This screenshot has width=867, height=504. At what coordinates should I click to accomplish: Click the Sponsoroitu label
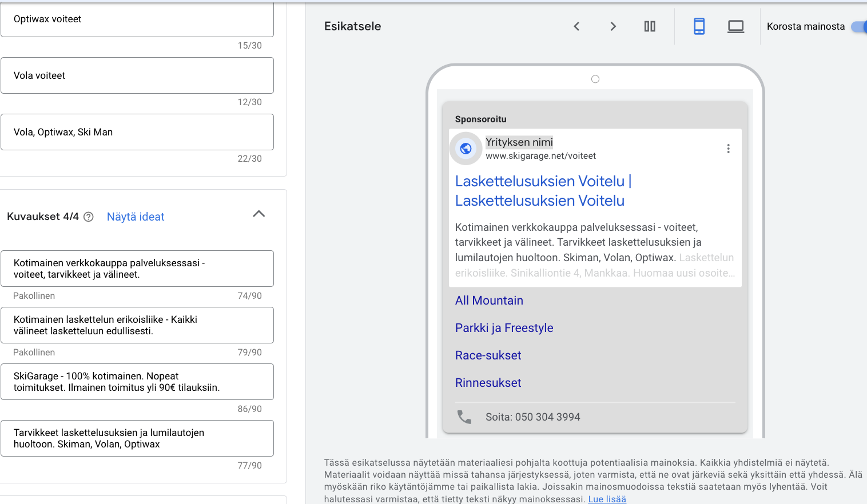[x=480, y=119]
